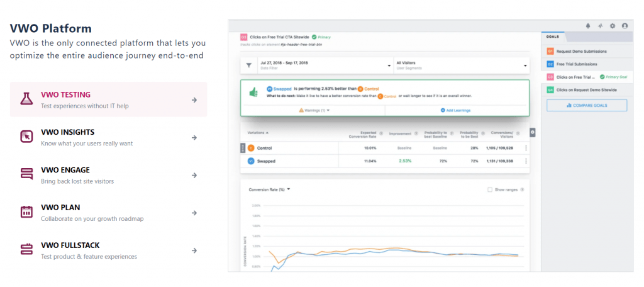
Task: Click the Control link in banner headline
Action: click(372, 88)
